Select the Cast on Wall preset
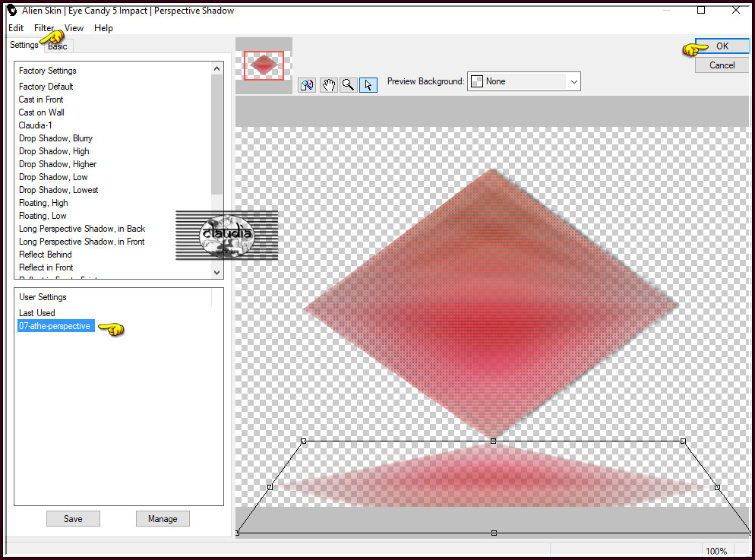Screen dimensions: 755x560 click(42, 112)
